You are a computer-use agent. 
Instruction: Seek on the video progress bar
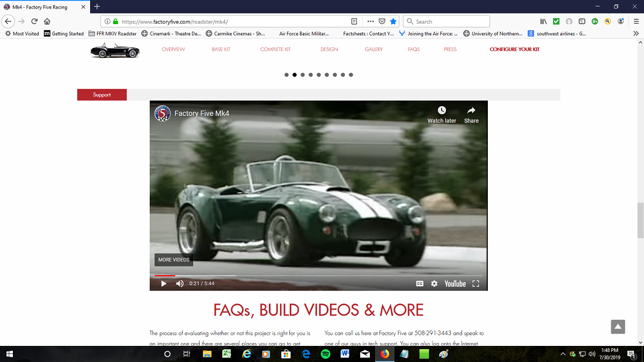click(x=318, y=276)
